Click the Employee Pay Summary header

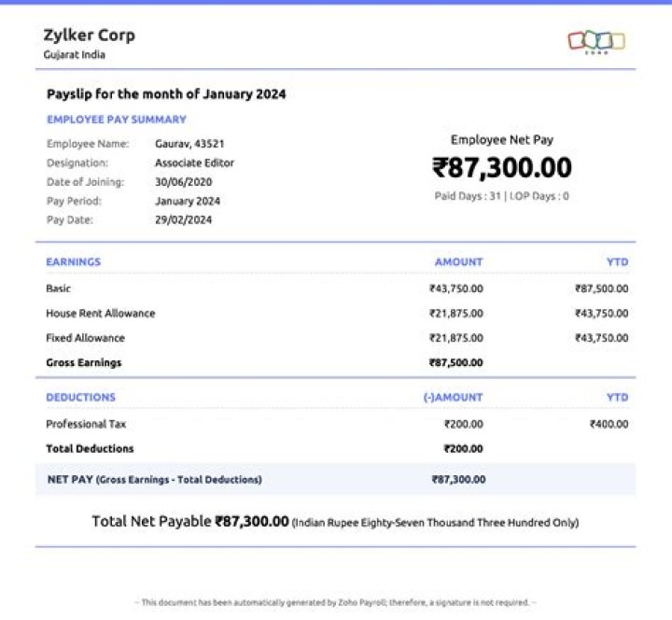point(117,120)
